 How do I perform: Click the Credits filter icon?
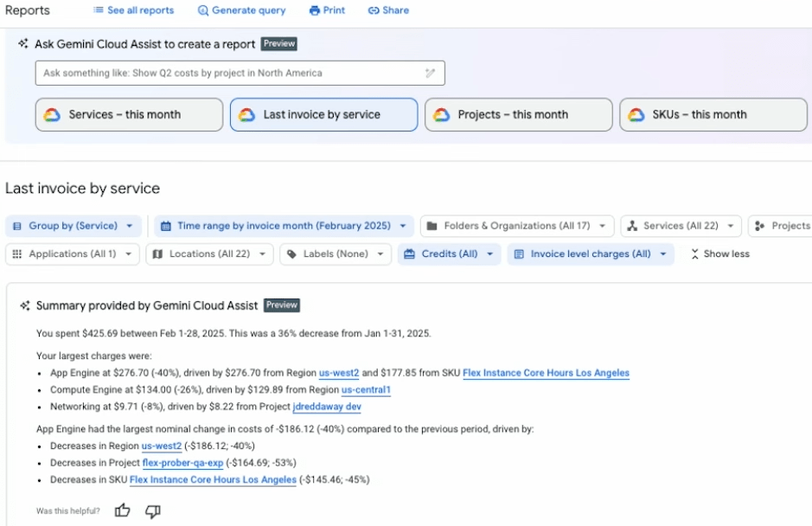(x=410, y=254)
